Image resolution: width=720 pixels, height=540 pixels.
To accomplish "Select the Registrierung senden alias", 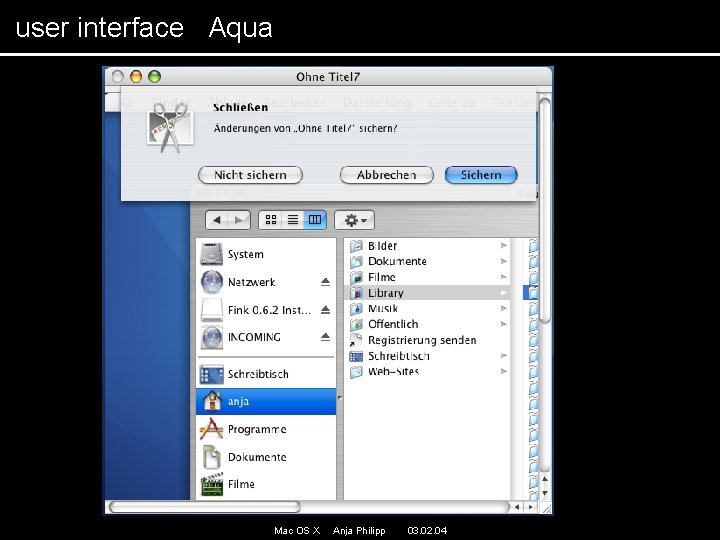I will (427, 340).
